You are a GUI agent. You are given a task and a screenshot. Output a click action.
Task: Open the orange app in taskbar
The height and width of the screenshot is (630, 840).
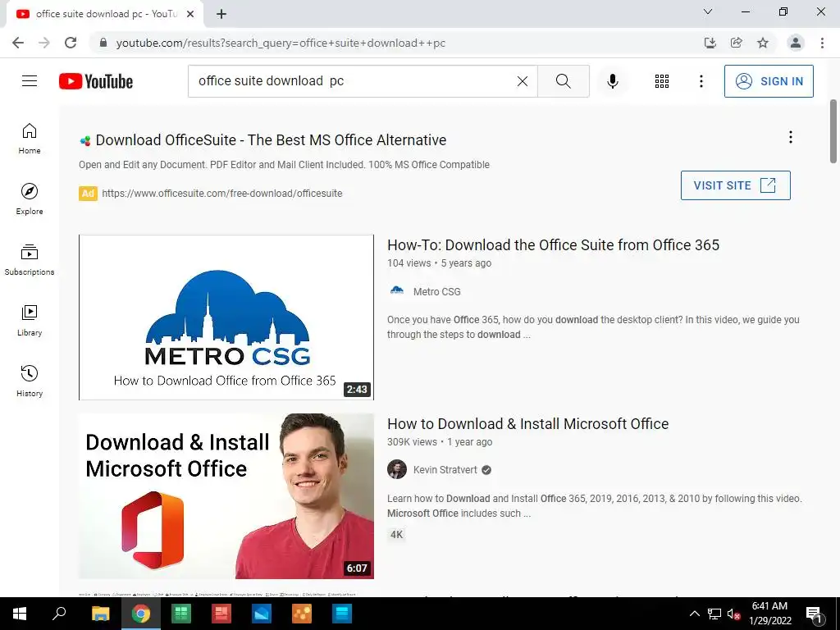point(302,614)
